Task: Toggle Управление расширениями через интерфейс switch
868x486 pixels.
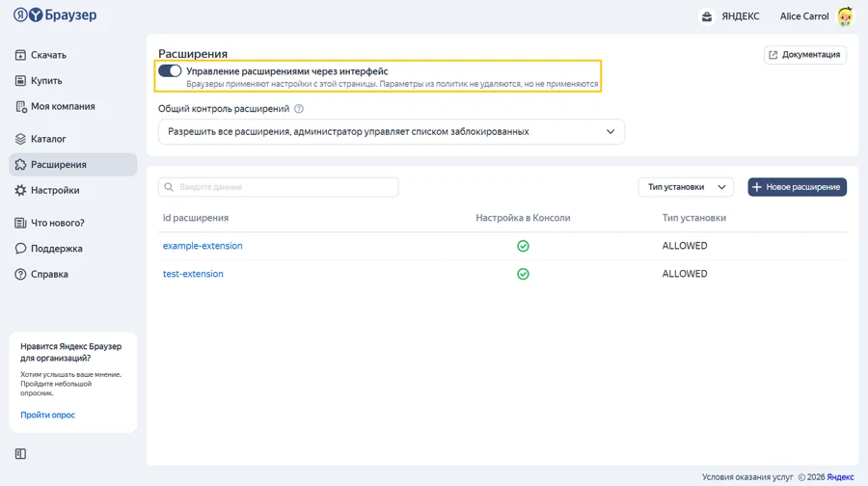Action: tap(170, 70)
